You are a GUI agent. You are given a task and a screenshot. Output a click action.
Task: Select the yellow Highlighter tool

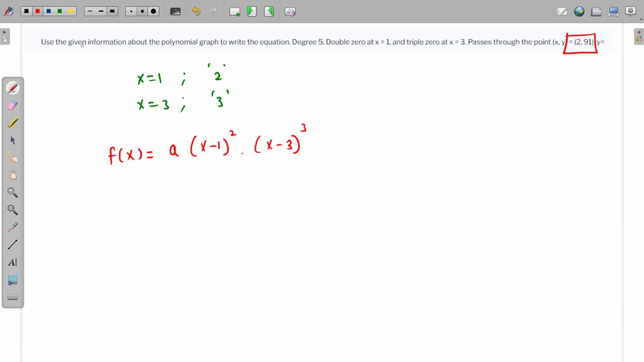tap(13, 123)
